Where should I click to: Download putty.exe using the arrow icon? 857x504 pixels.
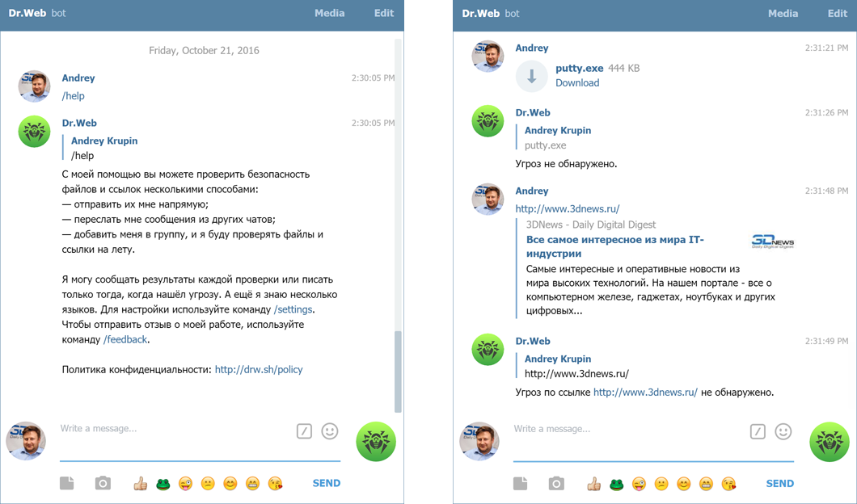coord(532,76)
